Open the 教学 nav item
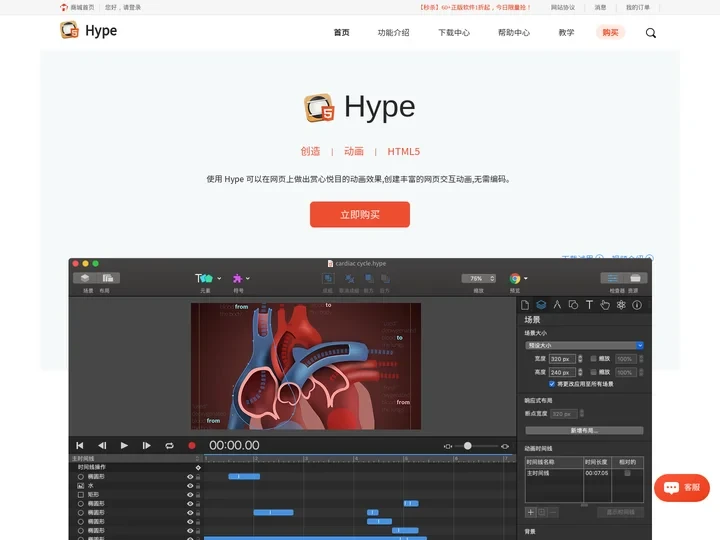The height and width of the screenshot is (540, 720). 566,33
